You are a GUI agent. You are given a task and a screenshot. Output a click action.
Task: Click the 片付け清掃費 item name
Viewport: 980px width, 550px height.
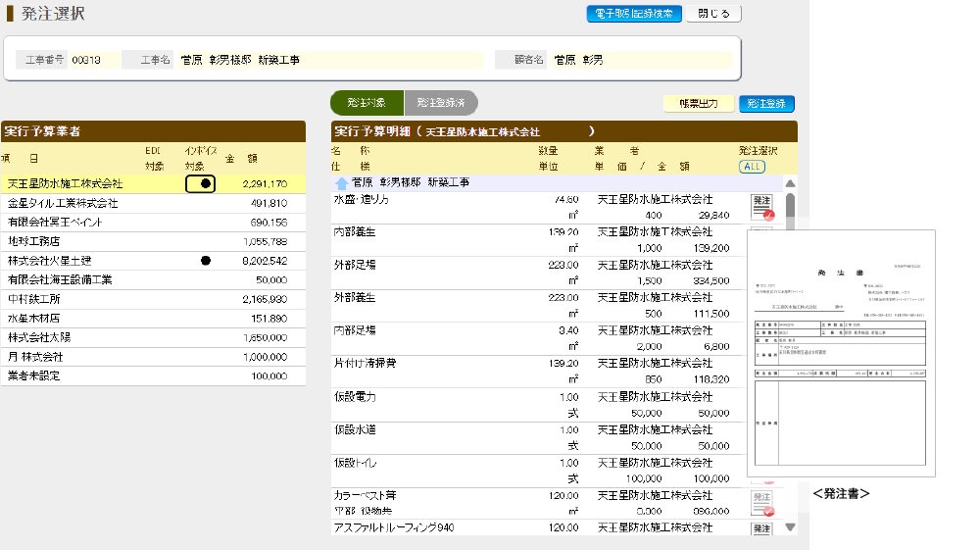[365, 363]
